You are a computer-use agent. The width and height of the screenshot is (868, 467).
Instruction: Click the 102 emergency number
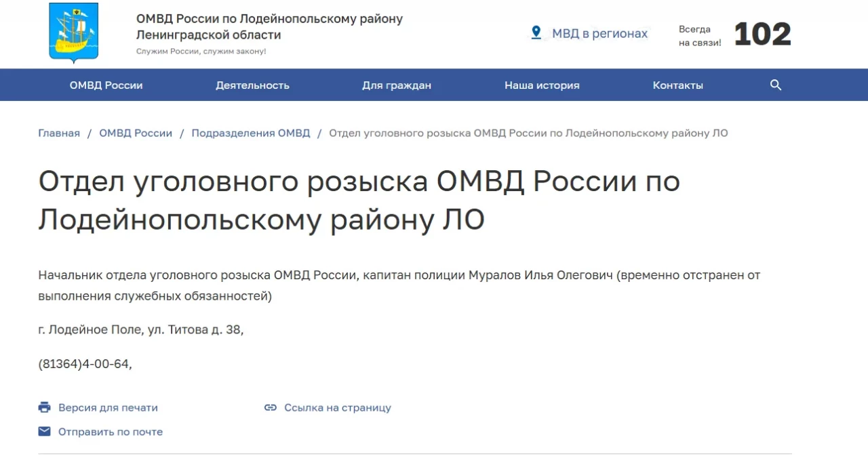coord(762,34)
